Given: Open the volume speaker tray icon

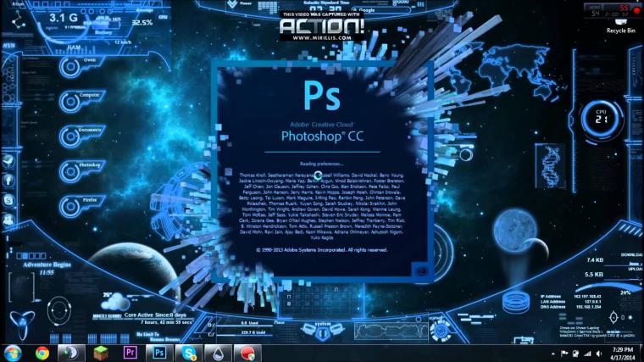Looking at the screenshot, I should pyautogui.click(x=599, y=354).
